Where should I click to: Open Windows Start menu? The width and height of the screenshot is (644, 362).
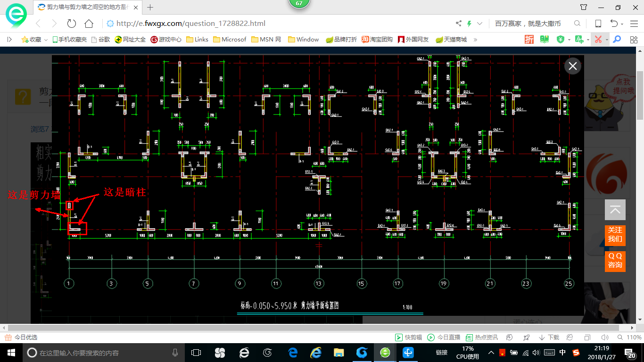(10, 353)
